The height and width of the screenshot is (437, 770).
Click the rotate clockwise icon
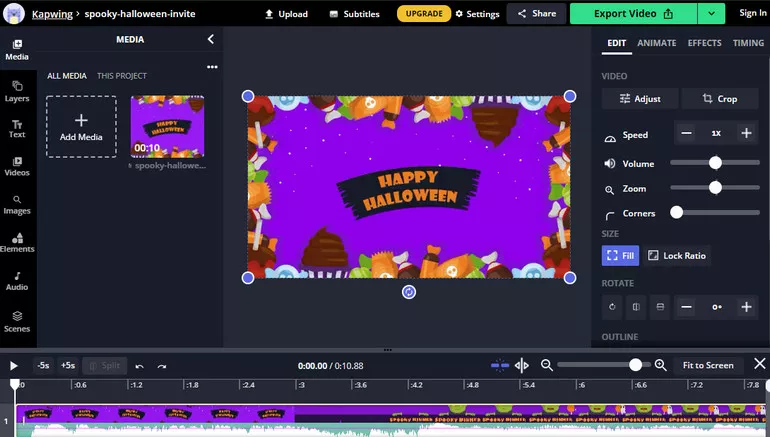(x=612, y=307)
